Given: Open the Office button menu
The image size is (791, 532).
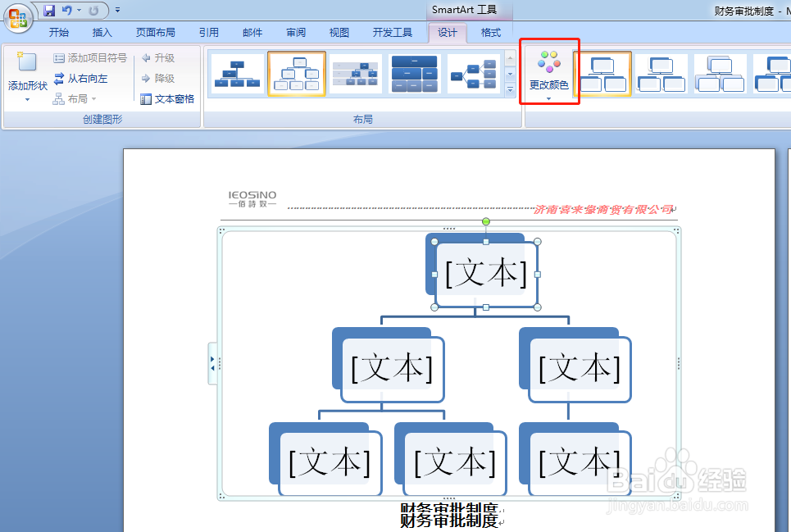Looking at the screenshot, I should (x=19, y=19).
